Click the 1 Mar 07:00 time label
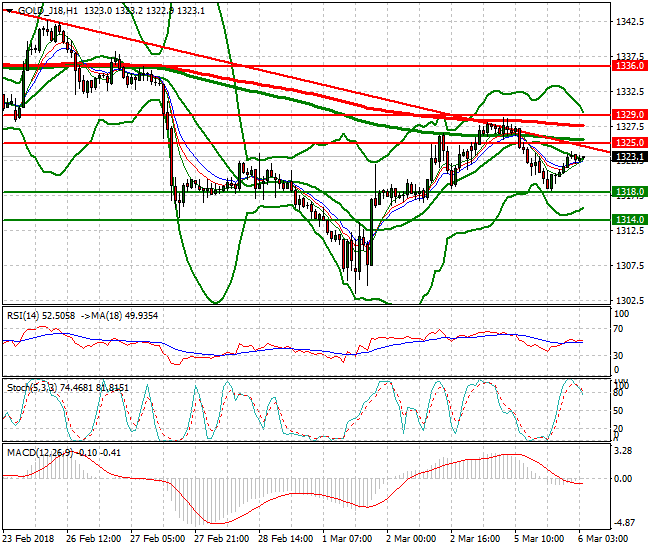The width and height of the screenshot is (650, 550). pos(347,539)
